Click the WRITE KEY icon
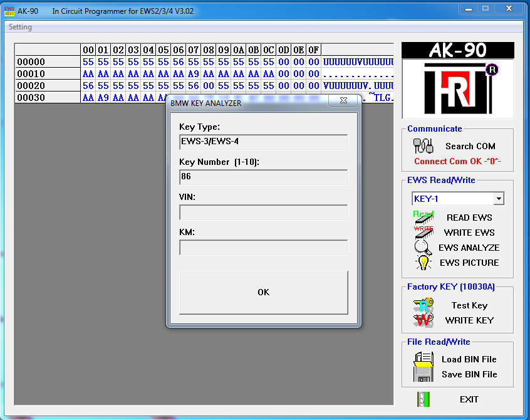 423,320
